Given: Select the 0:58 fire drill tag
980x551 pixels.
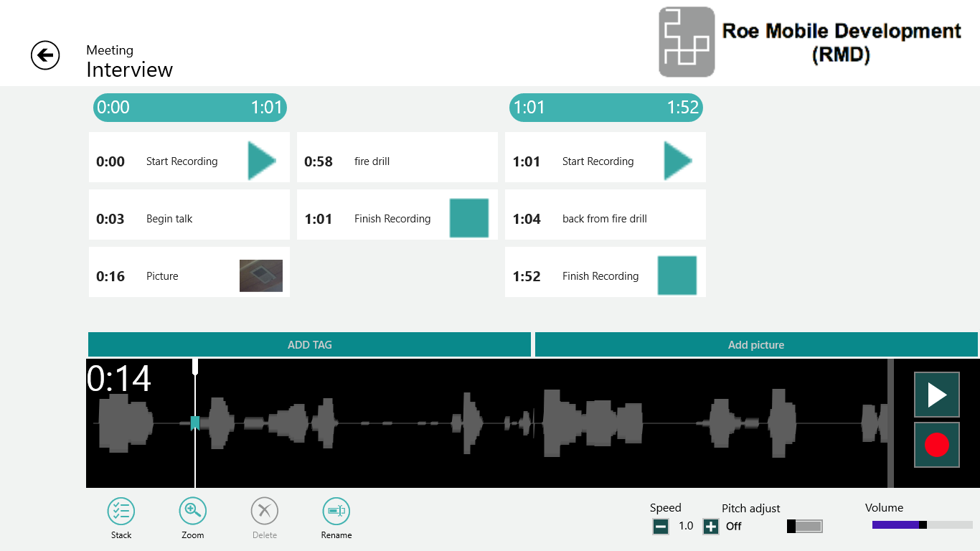Looking at the screenshot, I should click(397, 157).
